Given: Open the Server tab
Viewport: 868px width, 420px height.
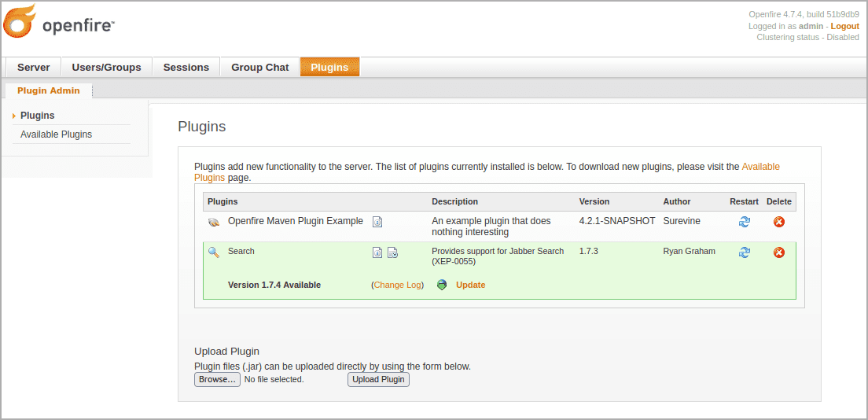Looking at the screenshot, I should click(33, 68).
